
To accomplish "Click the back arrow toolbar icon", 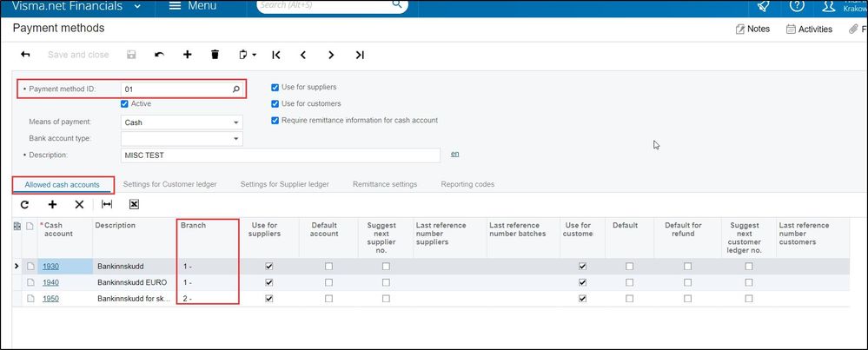I will (26, 55).
